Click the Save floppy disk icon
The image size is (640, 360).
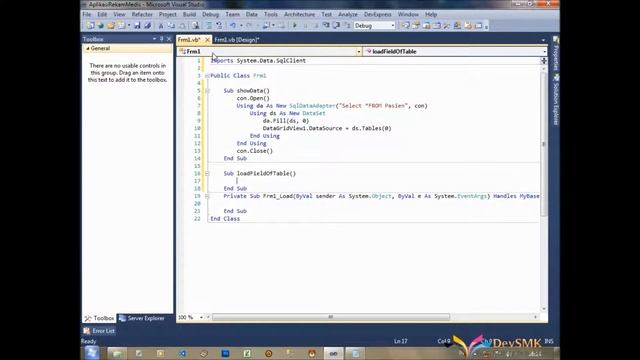138,26
